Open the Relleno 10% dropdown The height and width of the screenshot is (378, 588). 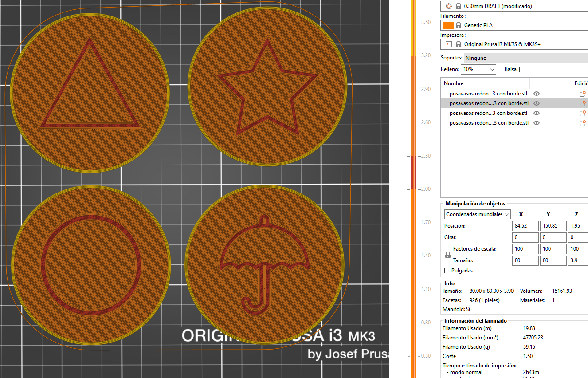pyautogui.click(x=478, y=69)
